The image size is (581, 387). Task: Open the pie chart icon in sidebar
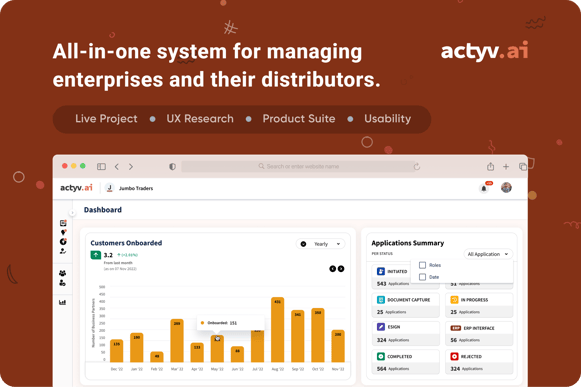[63, 242]
